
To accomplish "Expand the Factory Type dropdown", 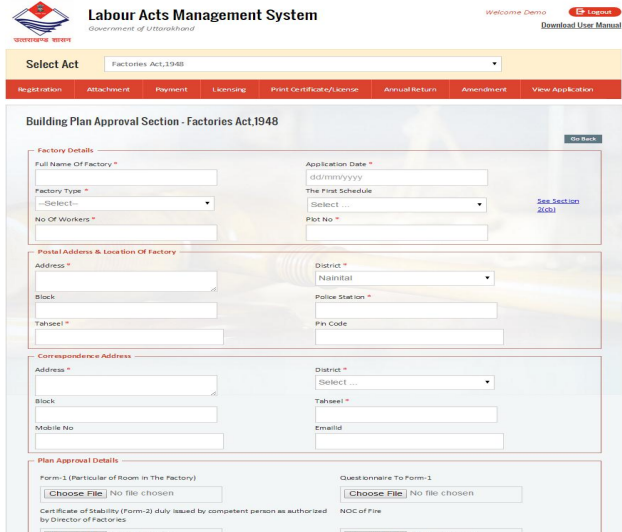I will [x=125, y=204].
